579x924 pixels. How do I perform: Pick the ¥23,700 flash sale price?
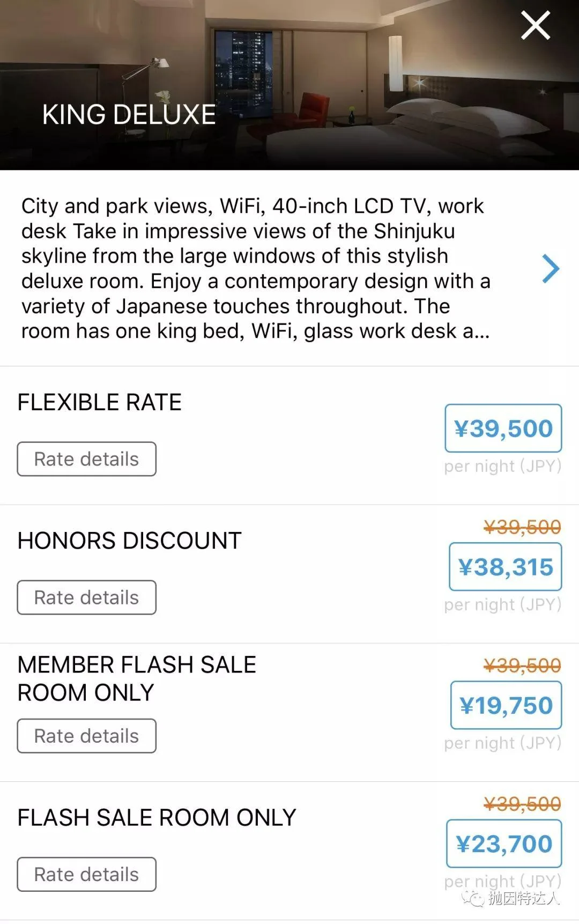tap(504, 844)
